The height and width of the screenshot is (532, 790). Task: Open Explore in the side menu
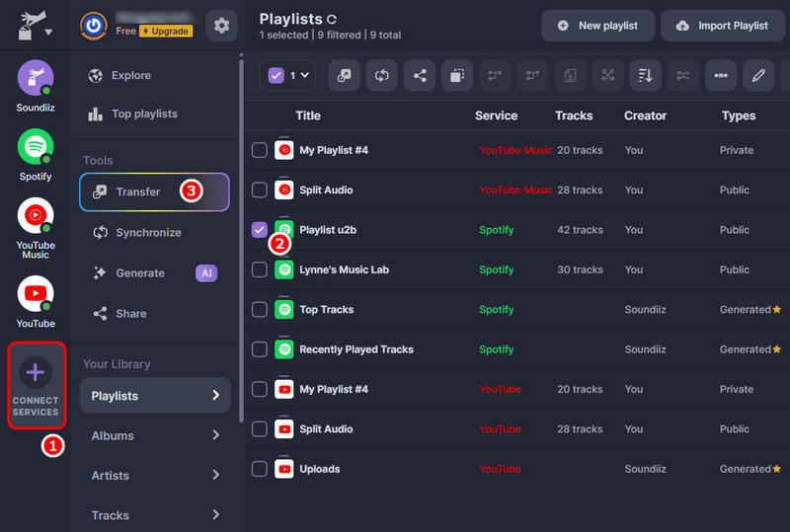click(x=119, y=76)
